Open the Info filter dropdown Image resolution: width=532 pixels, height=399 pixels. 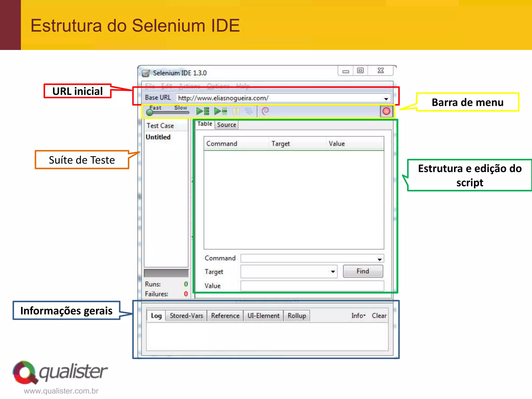[x=358, y=316]
